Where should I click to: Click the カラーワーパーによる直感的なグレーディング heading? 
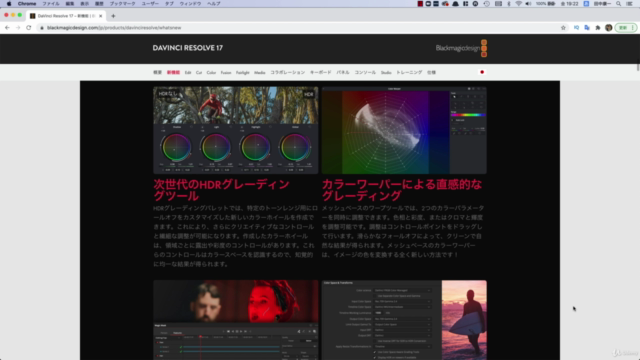coord(402,190)
